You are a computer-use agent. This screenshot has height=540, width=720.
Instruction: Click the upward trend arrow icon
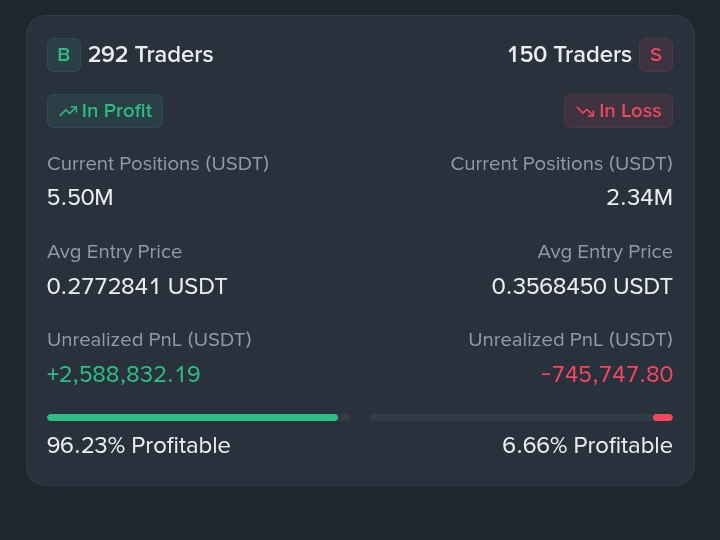pos(68,111)
